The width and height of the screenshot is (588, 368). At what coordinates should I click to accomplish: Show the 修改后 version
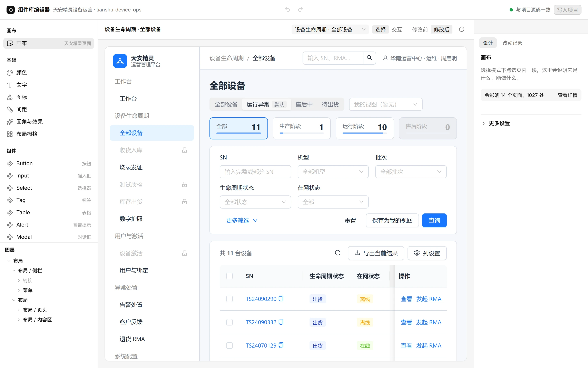[x=441, y=29]
